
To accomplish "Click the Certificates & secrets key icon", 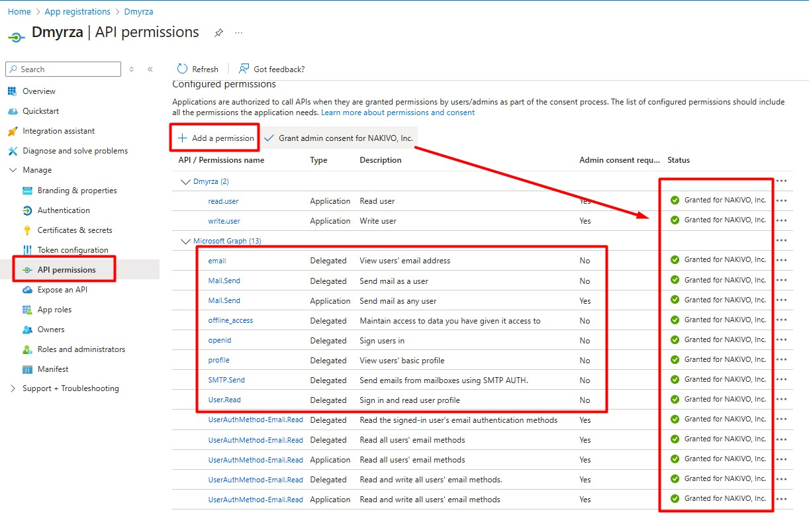I will pos(27,230).
